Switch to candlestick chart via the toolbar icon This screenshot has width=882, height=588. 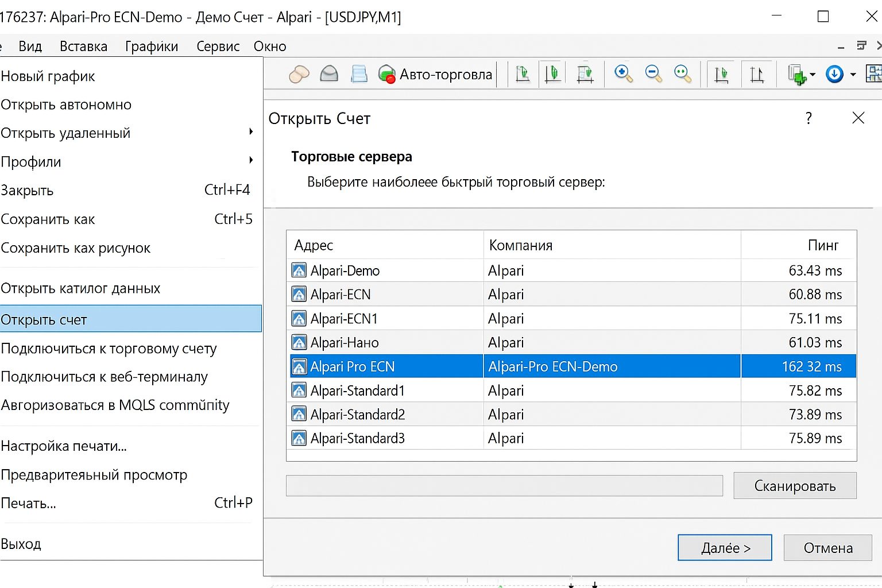point(553,74)
